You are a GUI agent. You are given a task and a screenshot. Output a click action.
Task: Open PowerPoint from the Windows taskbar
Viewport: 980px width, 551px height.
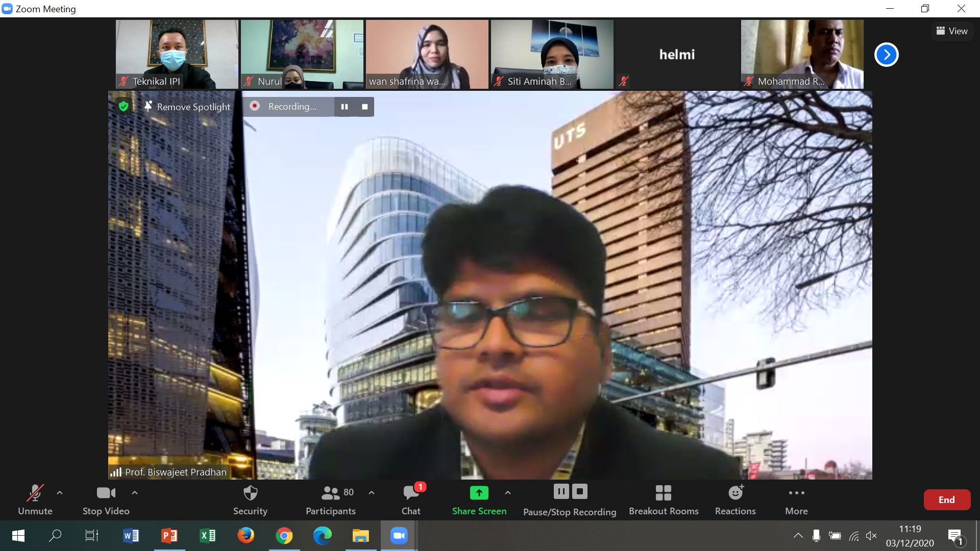tap(169, 536)
